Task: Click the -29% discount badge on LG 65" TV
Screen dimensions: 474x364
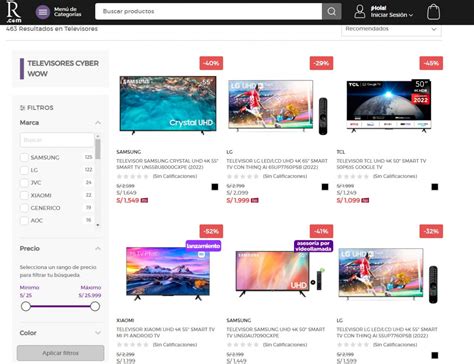Action: (321, 63)
